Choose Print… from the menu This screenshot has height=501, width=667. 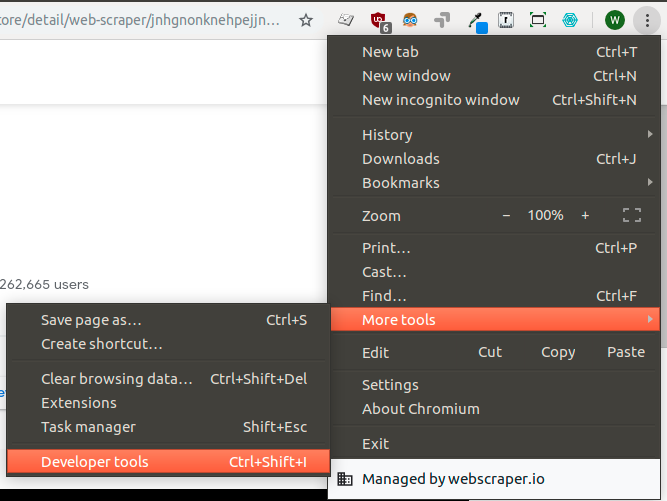[496, 248]
